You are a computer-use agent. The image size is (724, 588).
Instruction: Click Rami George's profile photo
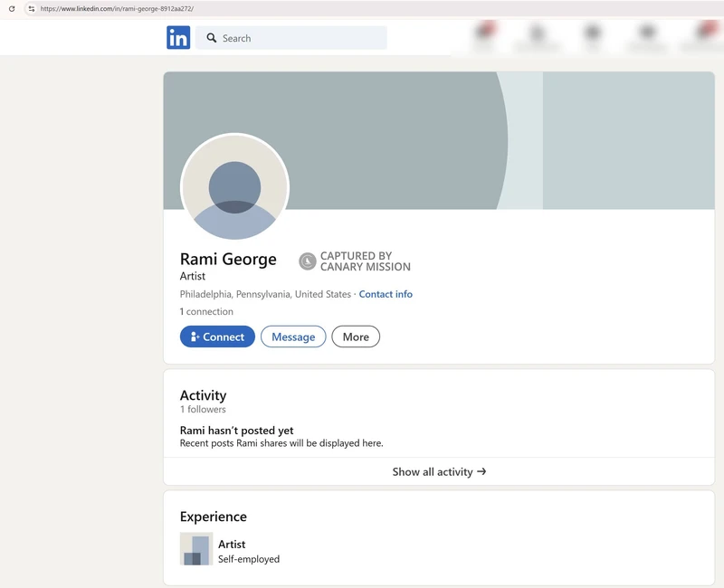234,187
